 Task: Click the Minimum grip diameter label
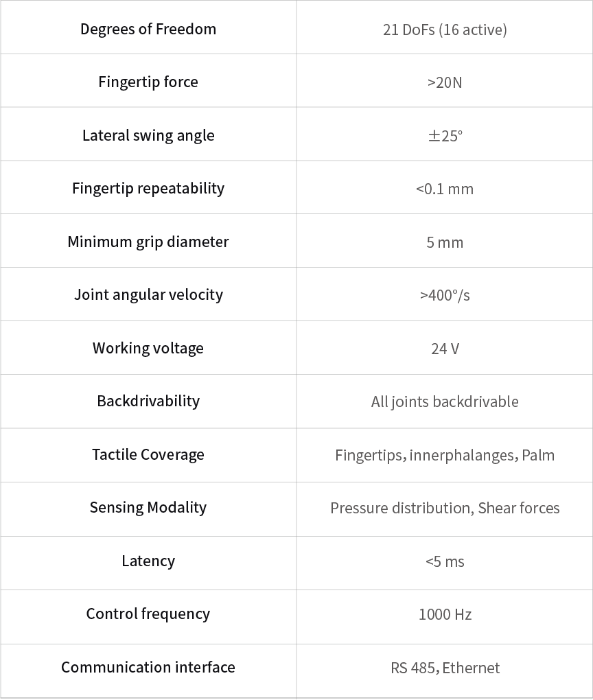tap(148, 242)
